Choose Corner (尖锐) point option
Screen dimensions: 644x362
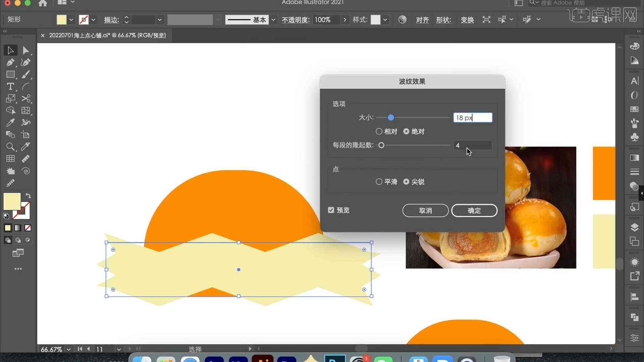click(x=406, y=182)
